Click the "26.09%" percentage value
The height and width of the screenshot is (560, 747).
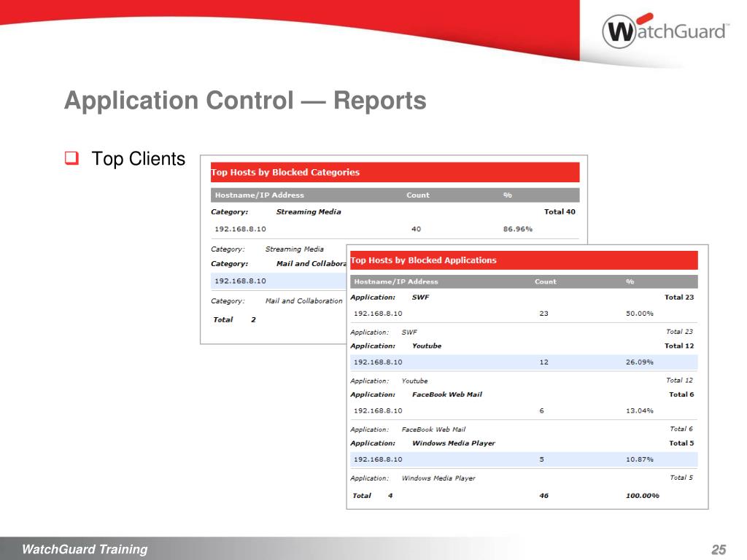pos(639,362)
